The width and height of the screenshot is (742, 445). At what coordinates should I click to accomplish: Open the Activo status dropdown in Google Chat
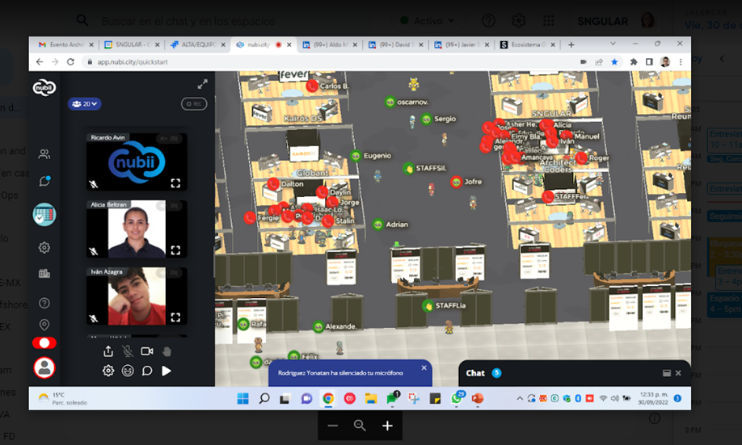(x=427, y=21)
